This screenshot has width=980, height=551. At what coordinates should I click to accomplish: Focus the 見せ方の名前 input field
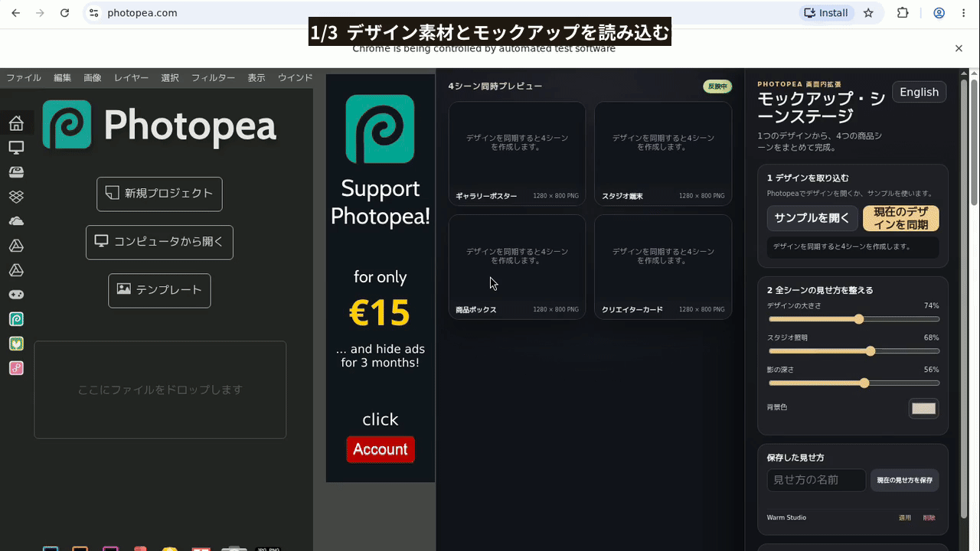(816, 480)
